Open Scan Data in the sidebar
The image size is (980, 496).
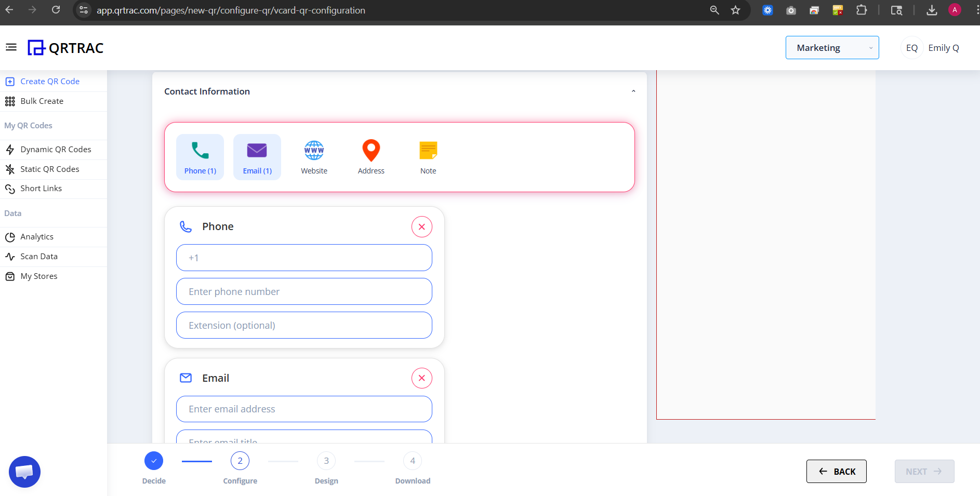38,256
